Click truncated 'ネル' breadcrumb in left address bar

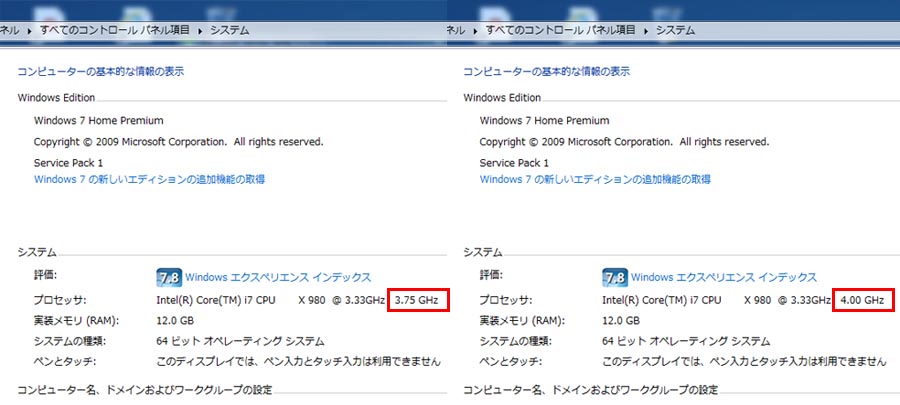[x=10, y=31]
